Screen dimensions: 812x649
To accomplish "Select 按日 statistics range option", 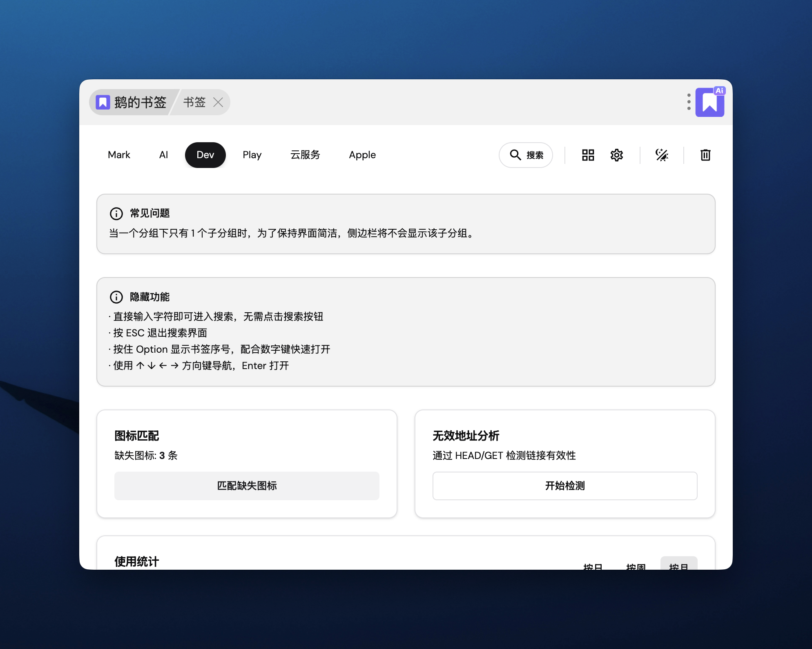I will (593, 566).
